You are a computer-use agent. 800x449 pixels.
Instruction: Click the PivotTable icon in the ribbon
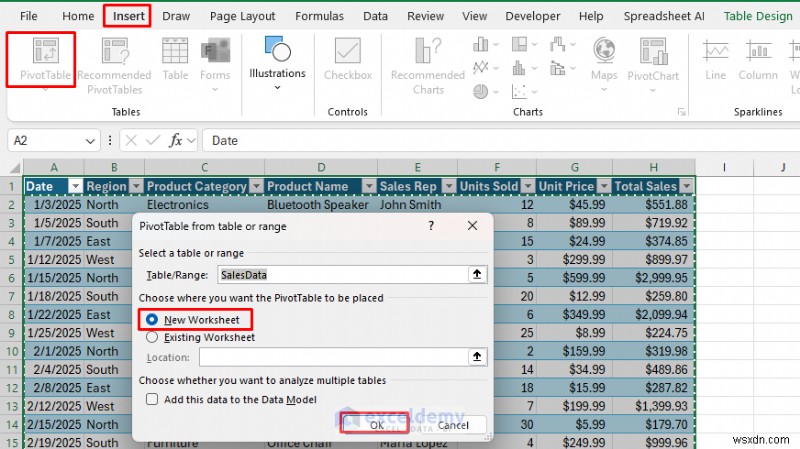pos(45,51)
